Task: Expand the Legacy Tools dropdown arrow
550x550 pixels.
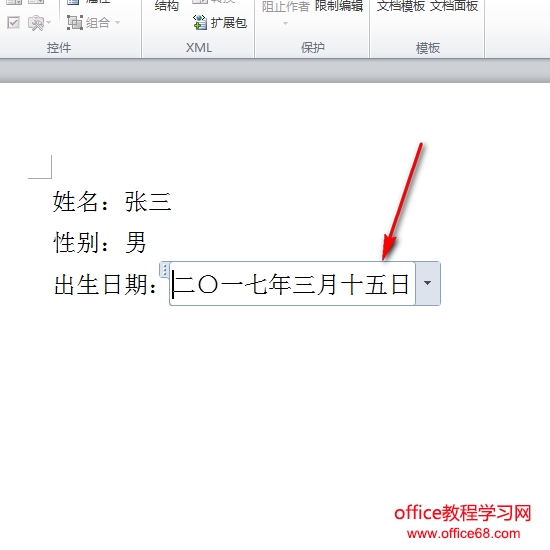Action: pos(49,23)
